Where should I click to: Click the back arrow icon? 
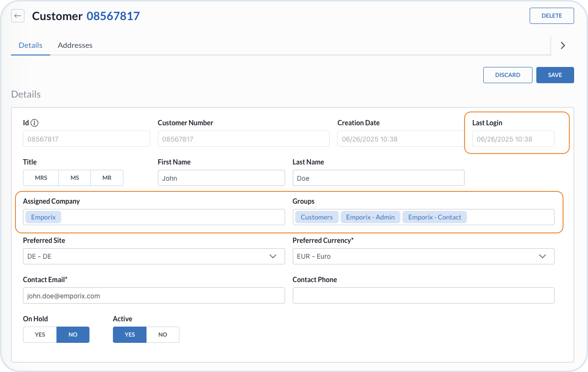point(18,16)
